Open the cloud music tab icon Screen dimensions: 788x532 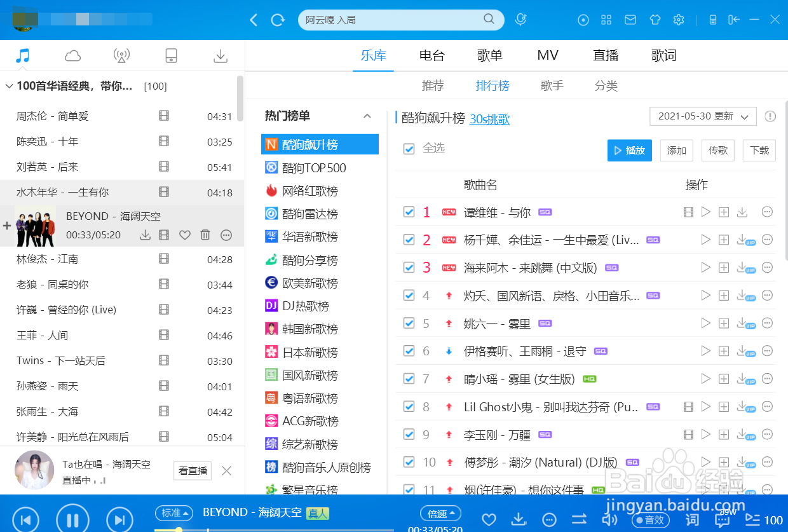(72, 56)
